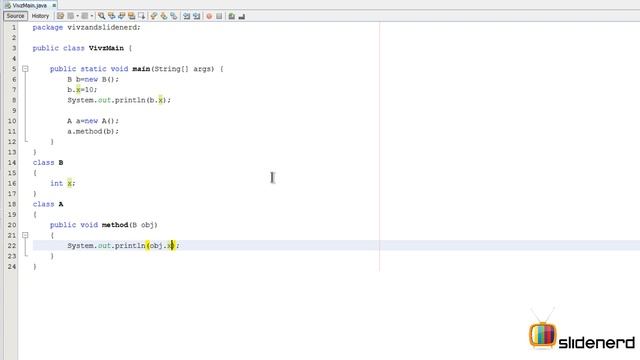Click 'int x;' field declaration
The height and width of the screenshot is (360, 640).
click(63, 183)
